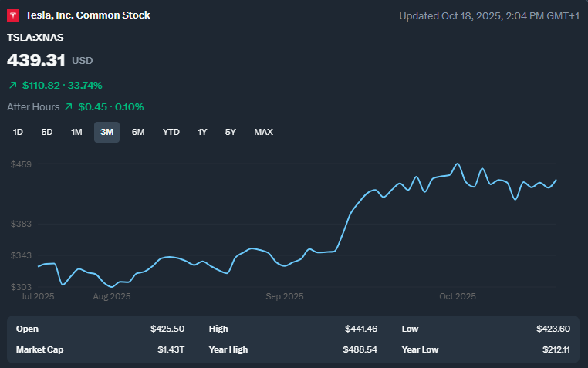Click the red Tesla logo icon

13,15
